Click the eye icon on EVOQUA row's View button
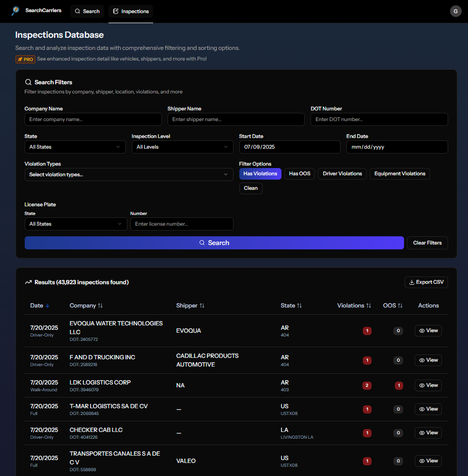Image resolution: width=468 pixels, height=476 pixels. 421,331
